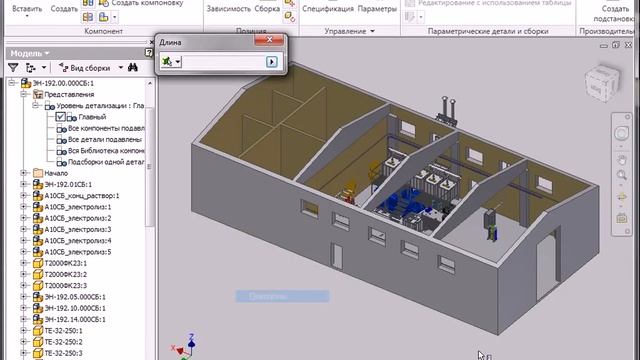The image size is (640, 360).
Task: Open the Управление panel dropdown
Action: coord(372,31)
